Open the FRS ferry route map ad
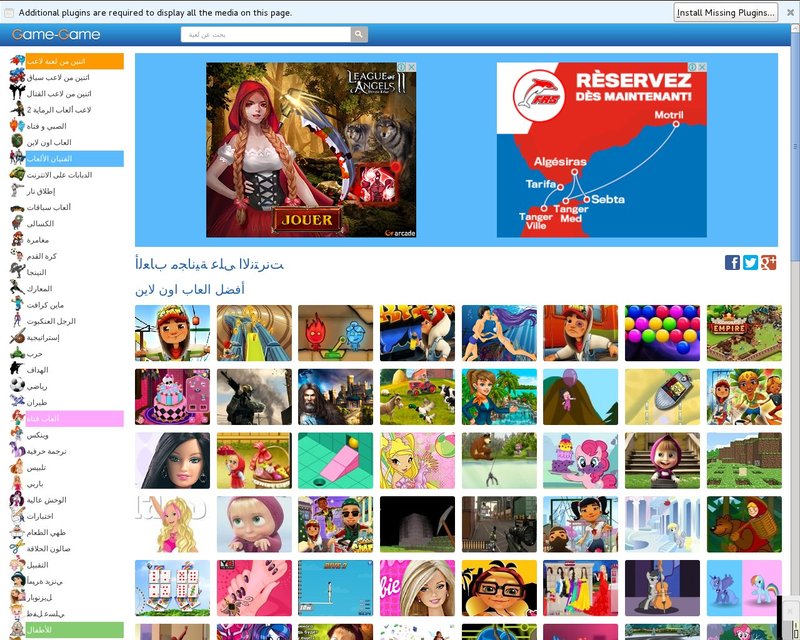The width and height of the screenshot is (800, 640). pos(602,150)
